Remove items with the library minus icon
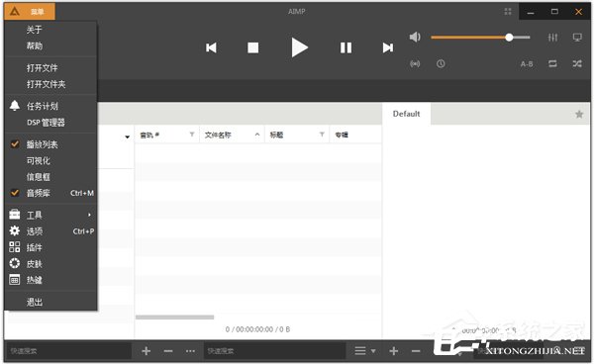This screenshot has height=364, width=594. (x=168, y=351)
